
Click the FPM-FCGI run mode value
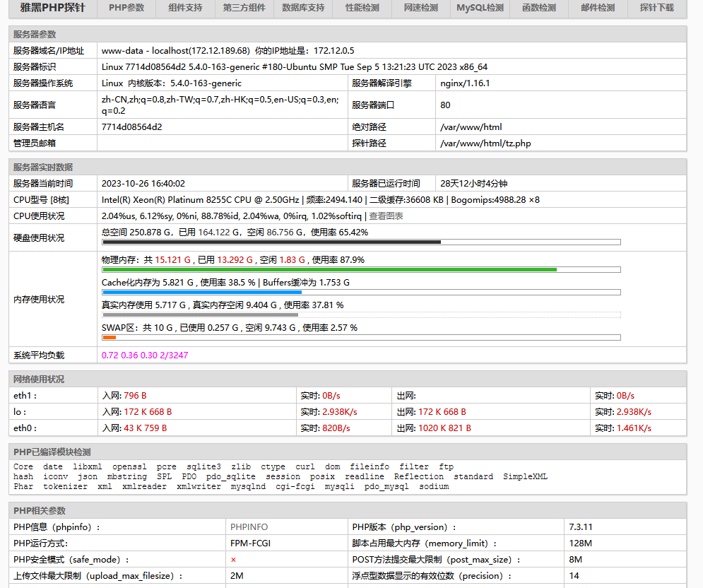point(250,543)
